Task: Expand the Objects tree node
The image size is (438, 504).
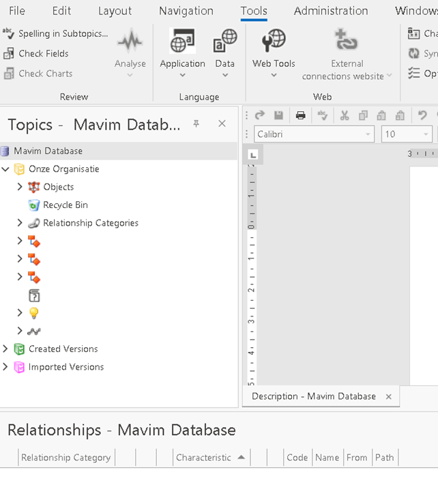Action: click(x=20, y=187)
